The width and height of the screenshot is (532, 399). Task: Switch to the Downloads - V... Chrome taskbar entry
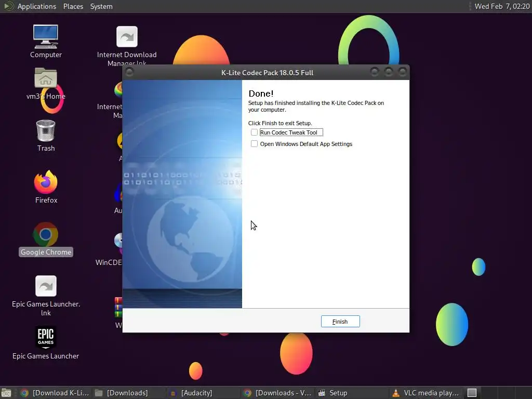(278, 393)
